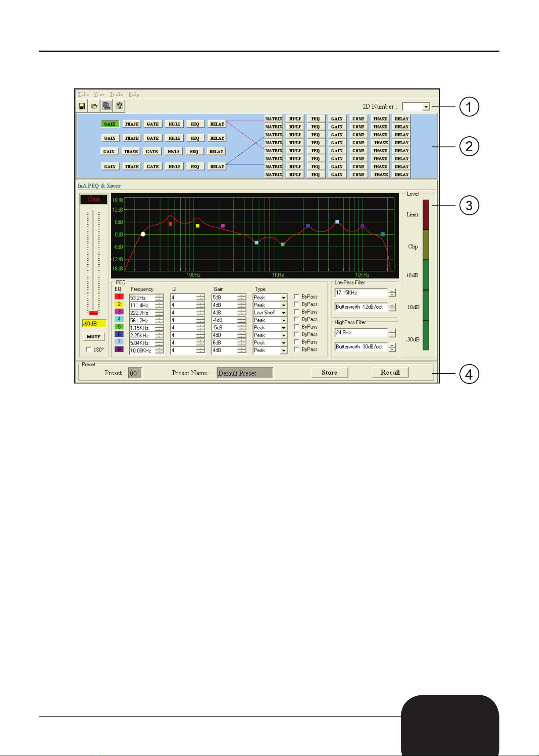Open Type dropdown for EQ band 5

click(284, 328)
